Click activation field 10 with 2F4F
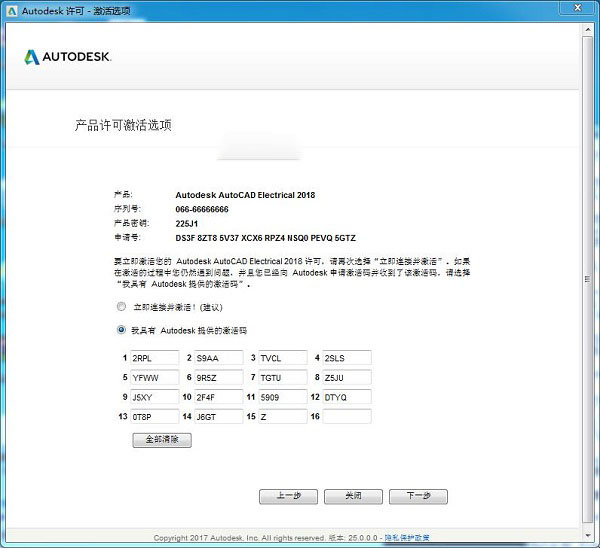 click(219, 397)
